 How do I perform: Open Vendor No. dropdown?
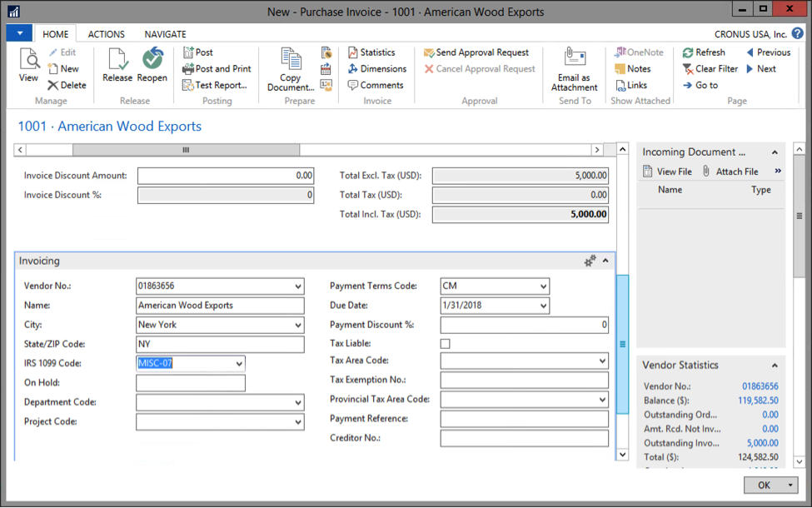298,286
